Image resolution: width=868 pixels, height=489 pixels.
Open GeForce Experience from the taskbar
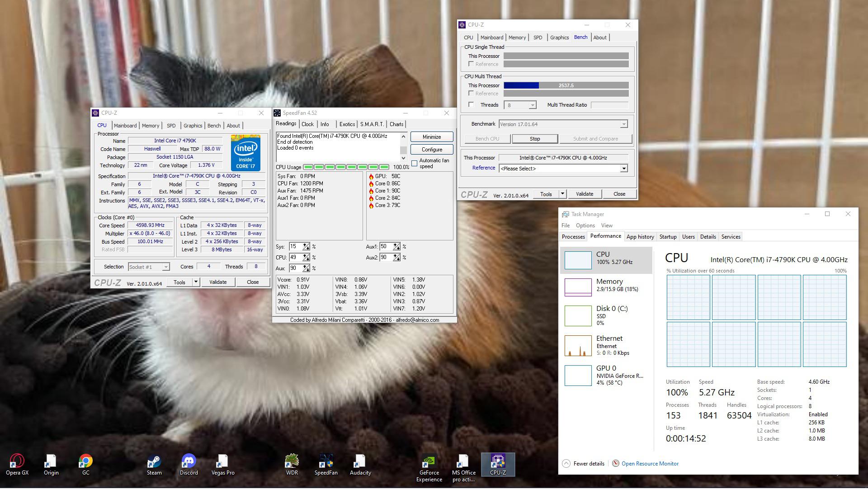429,462
